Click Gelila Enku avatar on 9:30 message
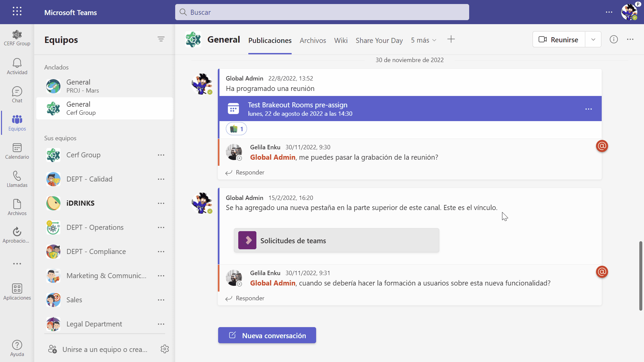This screenshot has height=362, width=644. [234, 152]
